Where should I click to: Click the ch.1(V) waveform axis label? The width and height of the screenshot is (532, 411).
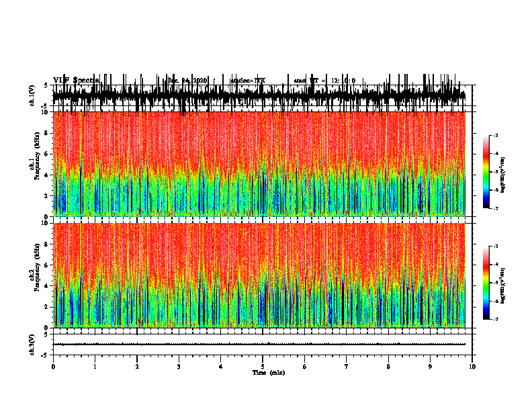32,95
